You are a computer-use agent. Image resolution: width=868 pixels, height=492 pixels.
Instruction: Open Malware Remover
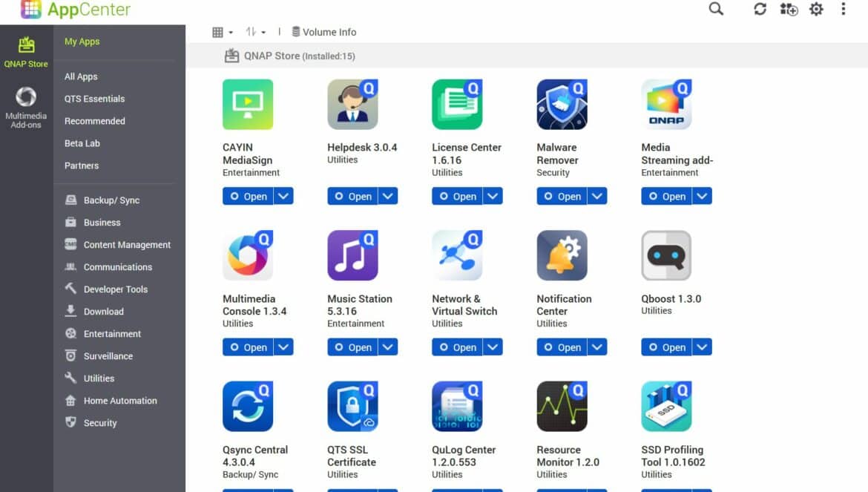point(562,196)
